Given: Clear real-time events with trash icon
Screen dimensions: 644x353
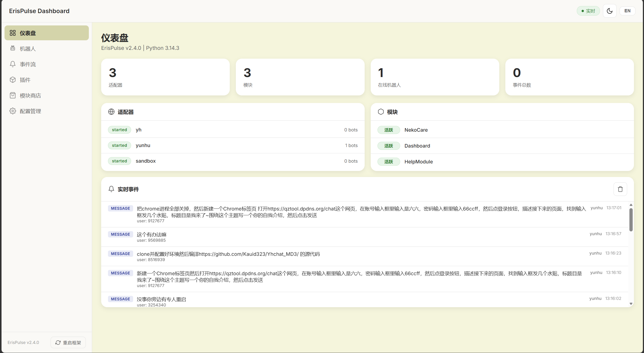Looking at the screenshot, I should tap(620, 189).
